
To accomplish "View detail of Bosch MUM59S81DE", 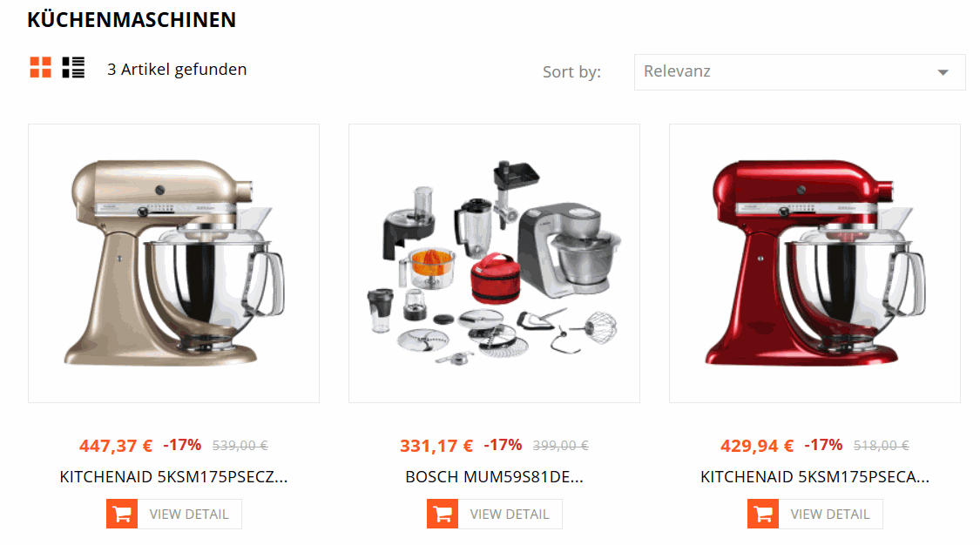I will point(510,514).
